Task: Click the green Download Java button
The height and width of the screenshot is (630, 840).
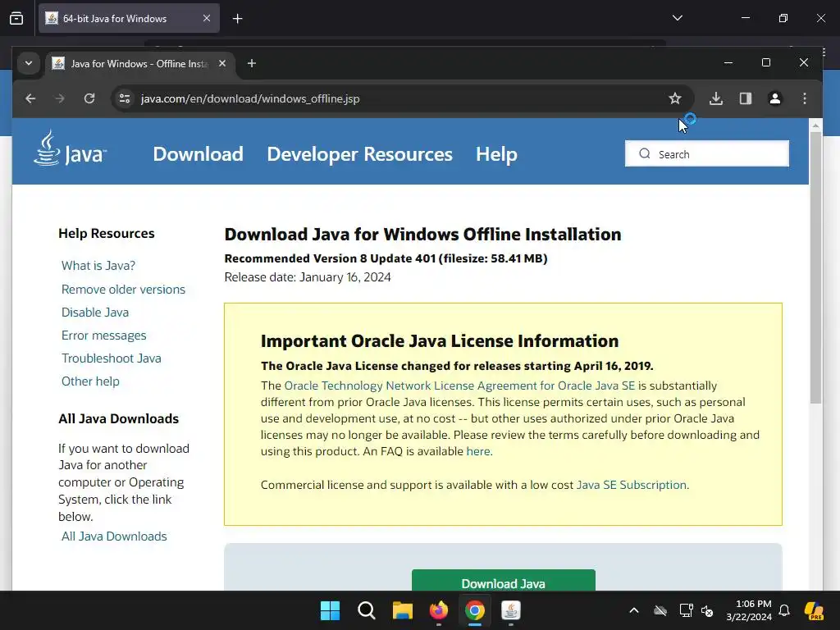Action: point(504,582)
